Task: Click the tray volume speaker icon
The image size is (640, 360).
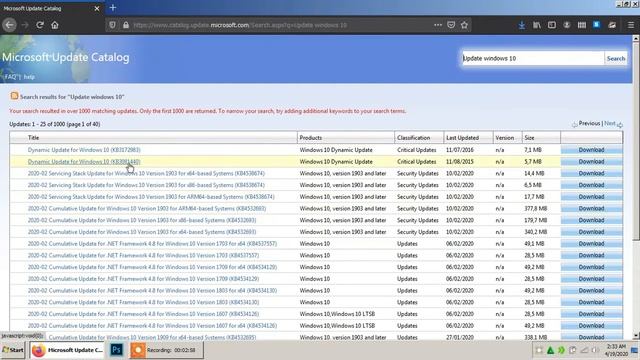Action: tap(596, 350)
